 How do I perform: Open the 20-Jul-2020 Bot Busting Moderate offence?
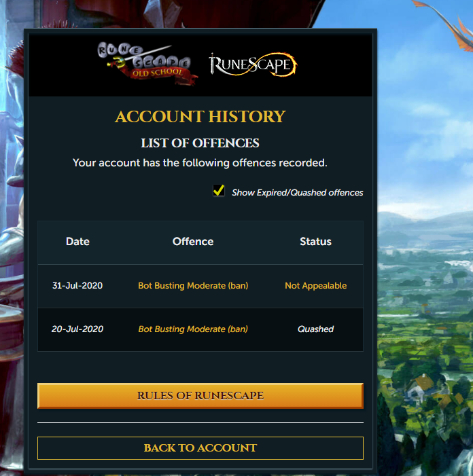[193, 329]
